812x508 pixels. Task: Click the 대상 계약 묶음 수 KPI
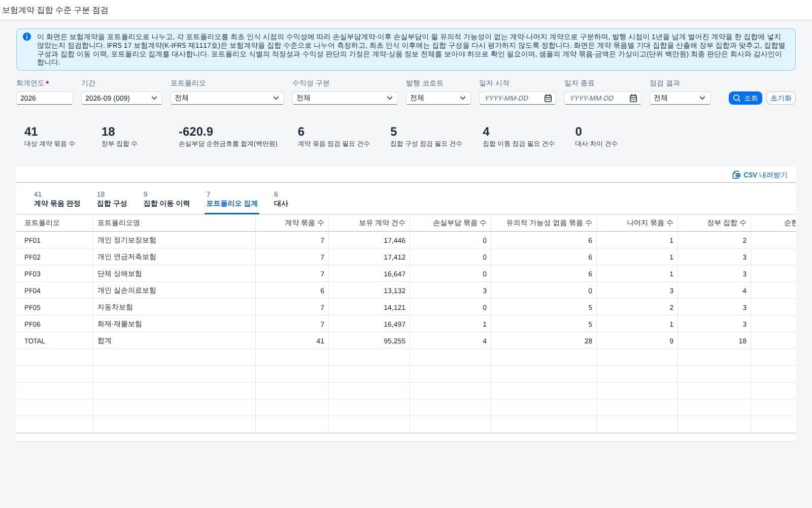tap(50, 137)
